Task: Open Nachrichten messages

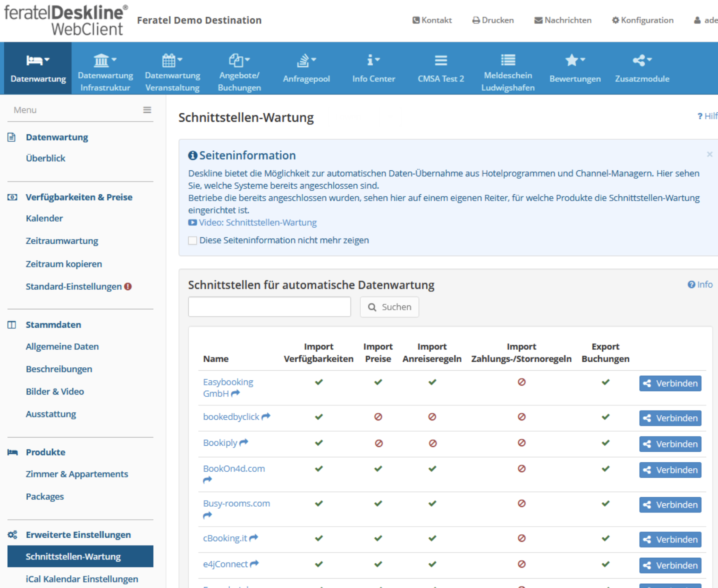Action: click(563, 20)
